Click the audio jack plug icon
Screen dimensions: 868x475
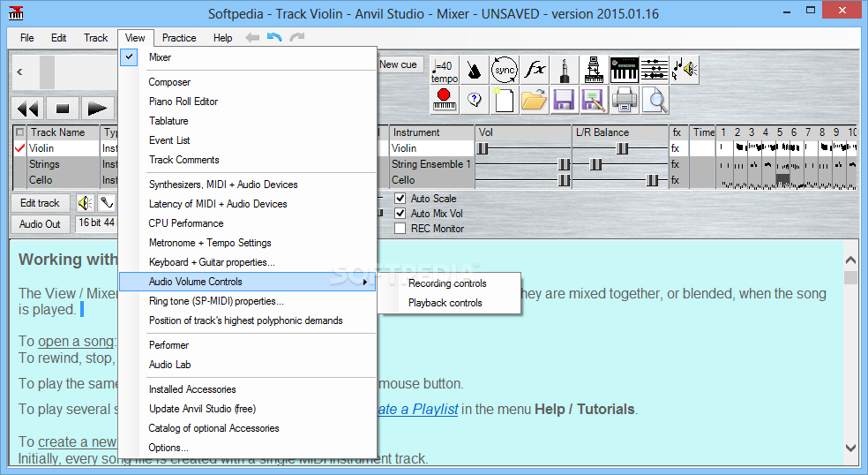pos(564,70)
